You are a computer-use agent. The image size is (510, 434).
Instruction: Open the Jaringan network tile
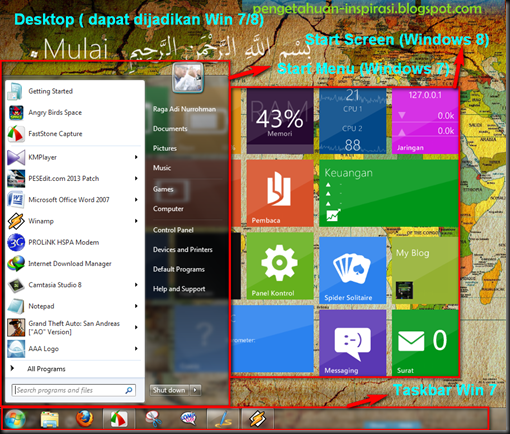click(425, 121)
